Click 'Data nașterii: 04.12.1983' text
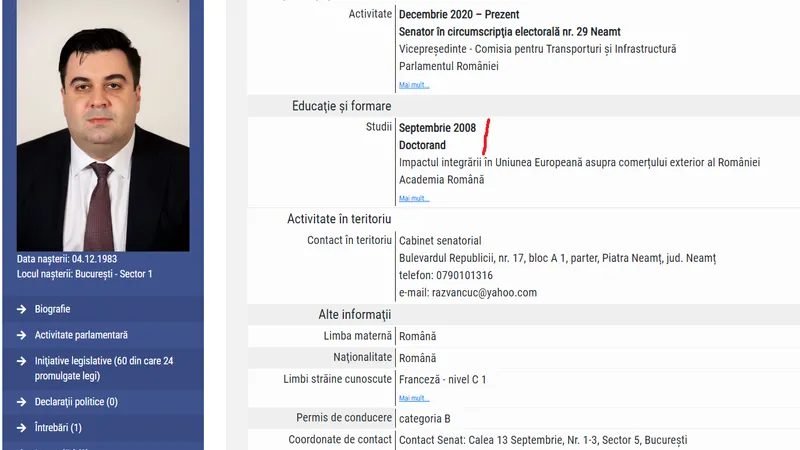This screenshot has width=800, height=450. (x=67, y=259)
